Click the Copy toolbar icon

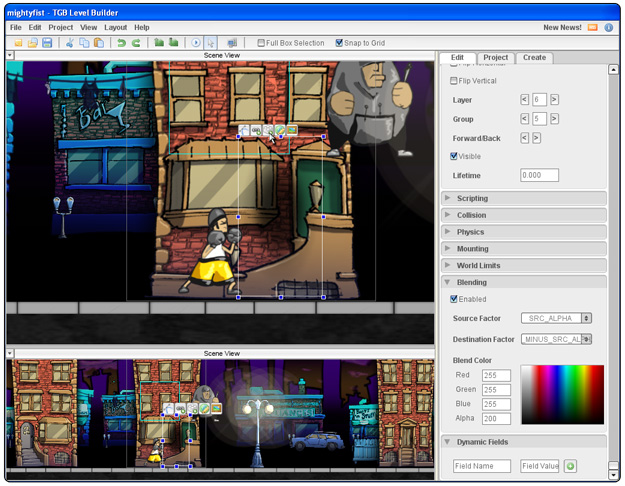click(x=84, y=43)
